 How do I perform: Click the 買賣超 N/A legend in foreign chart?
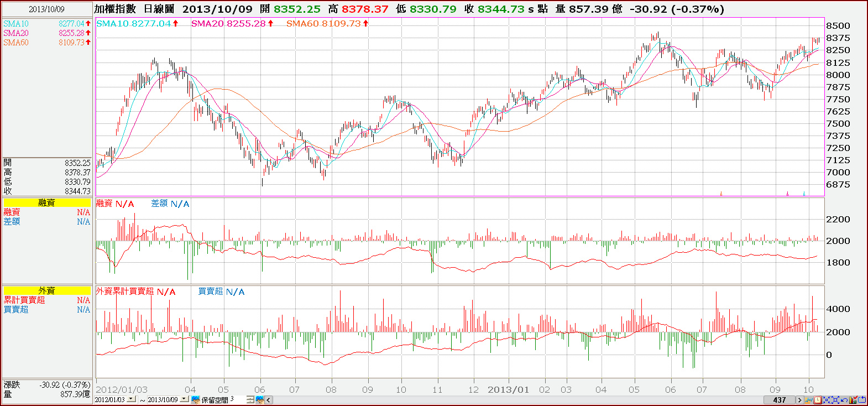tap(221, 292)
